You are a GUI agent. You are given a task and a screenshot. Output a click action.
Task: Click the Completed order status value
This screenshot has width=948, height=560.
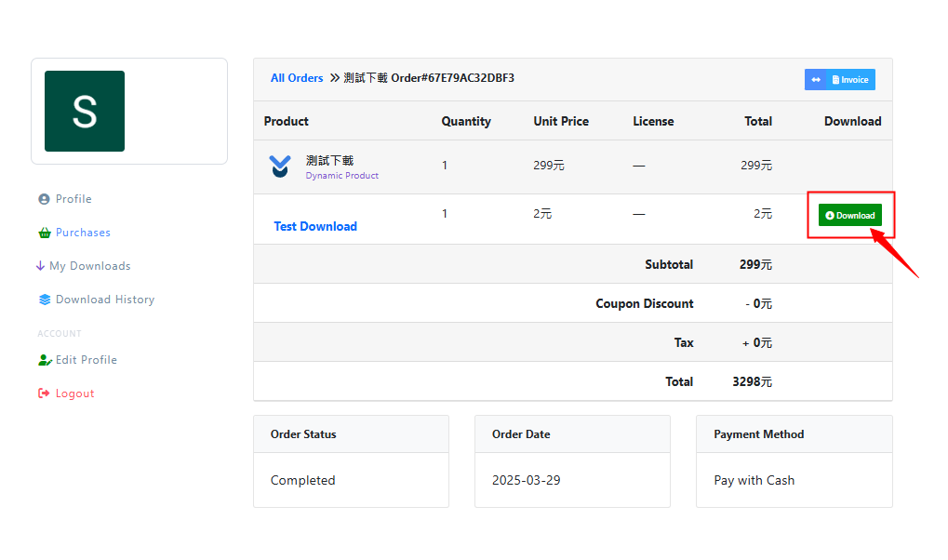[302, 481]
